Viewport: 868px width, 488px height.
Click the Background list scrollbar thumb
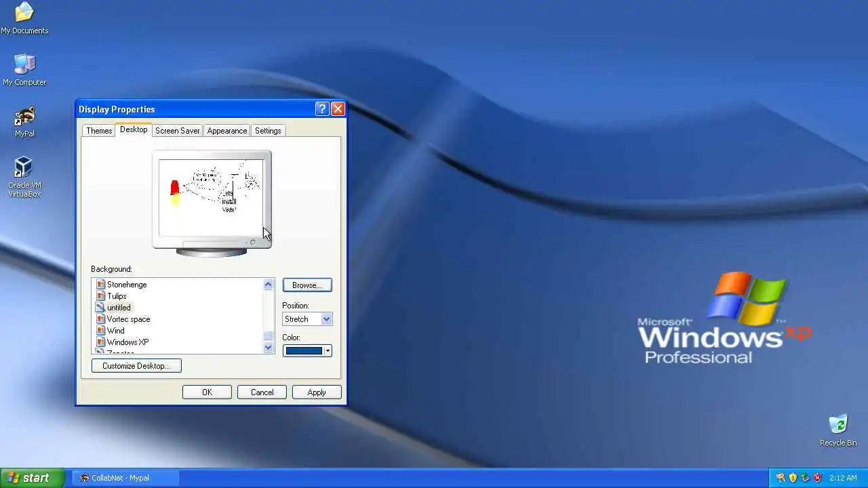(x=268, y=336)
